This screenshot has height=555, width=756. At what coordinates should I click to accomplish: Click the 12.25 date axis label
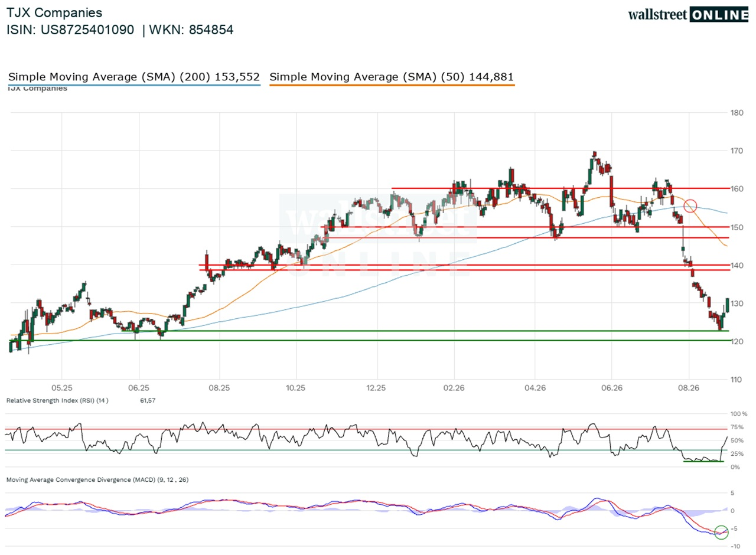(x=376, y=388)
